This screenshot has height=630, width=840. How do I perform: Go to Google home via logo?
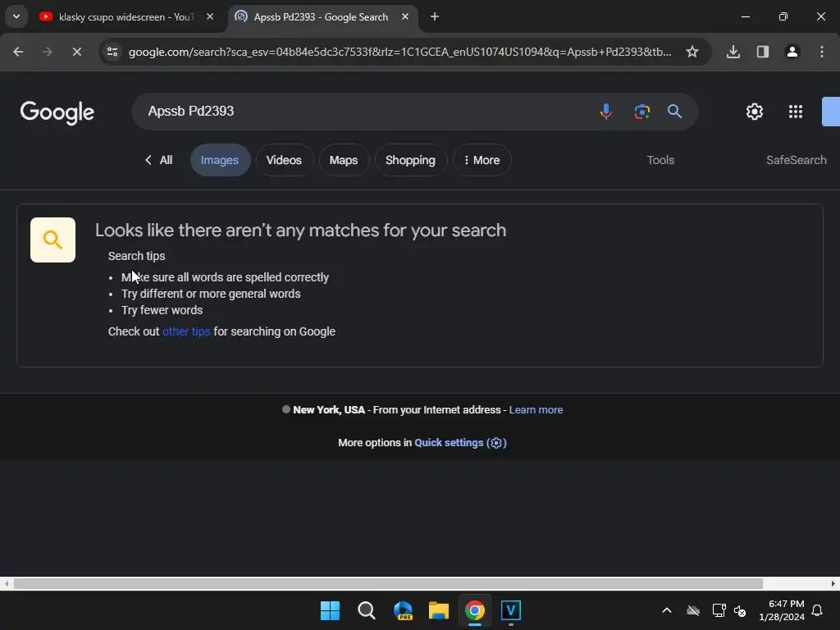57,112
